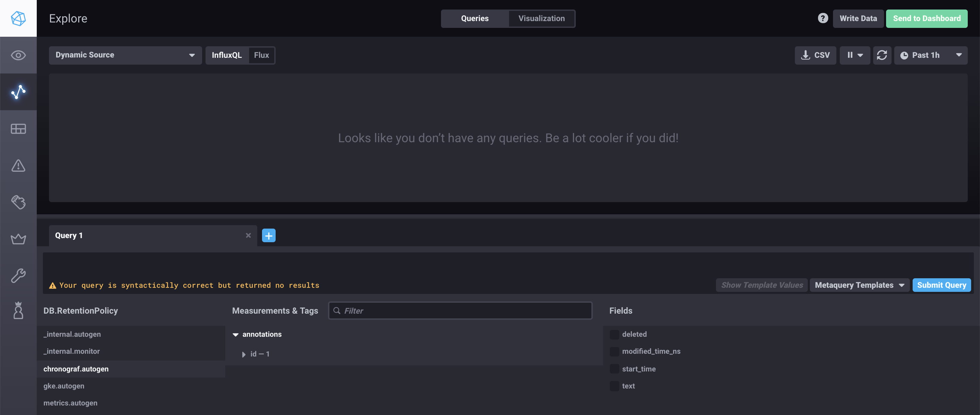Screen dimensions: 980x415
Task: Check the deleted field checkbox
Action: click(614, 334)
